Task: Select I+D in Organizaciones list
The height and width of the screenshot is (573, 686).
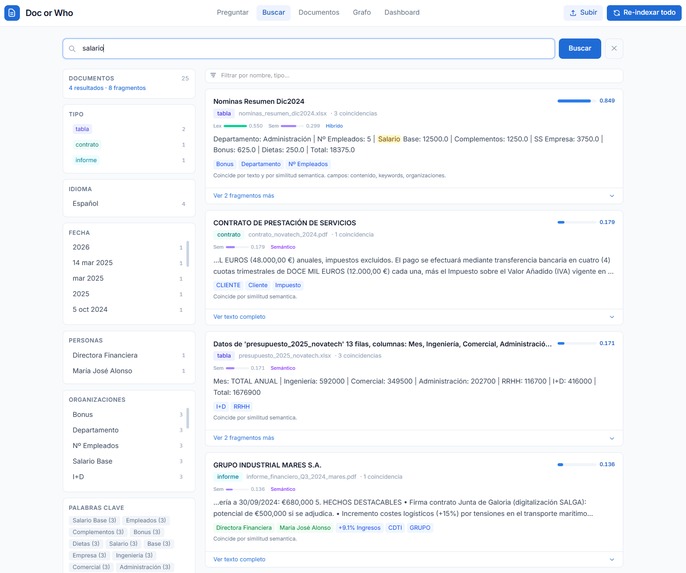Action: point(127,477)
